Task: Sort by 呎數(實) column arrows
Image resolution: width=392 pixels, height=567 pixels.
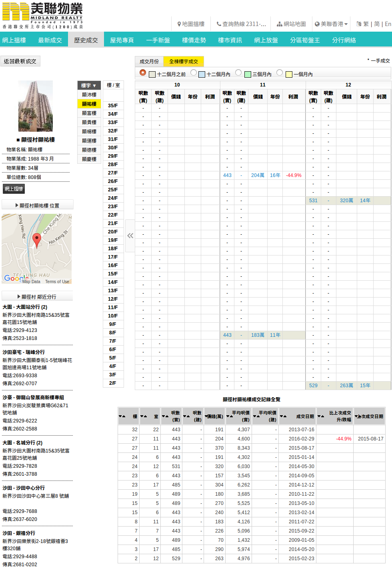Action: (x=165, y=416)
